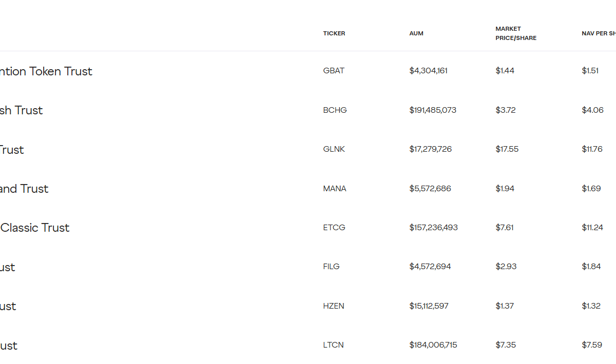
Task: Click the FILG ticker symbol
Action: 331,267
